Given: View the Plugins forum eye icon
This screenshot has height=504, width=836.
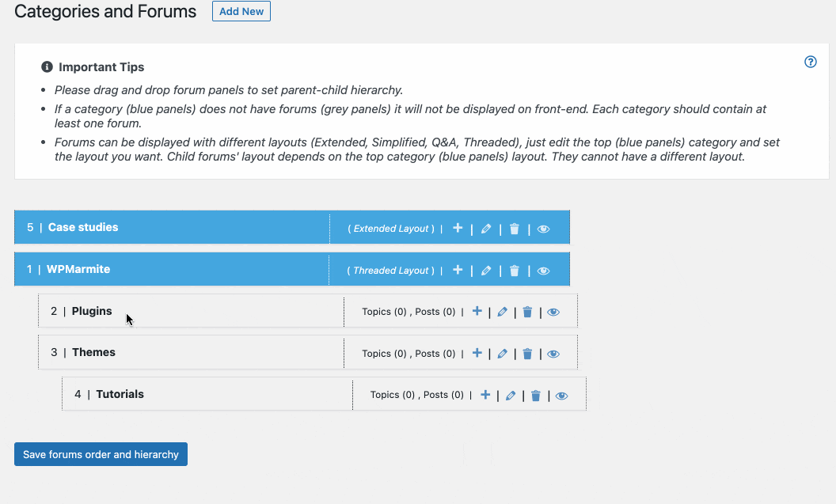Looking at the screenshot, I should [553, 312].
